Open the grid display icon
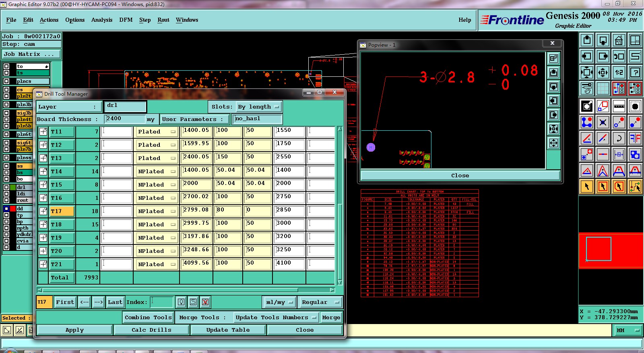The height and width of the screenshot is (353, 644). tap(603, 88)
